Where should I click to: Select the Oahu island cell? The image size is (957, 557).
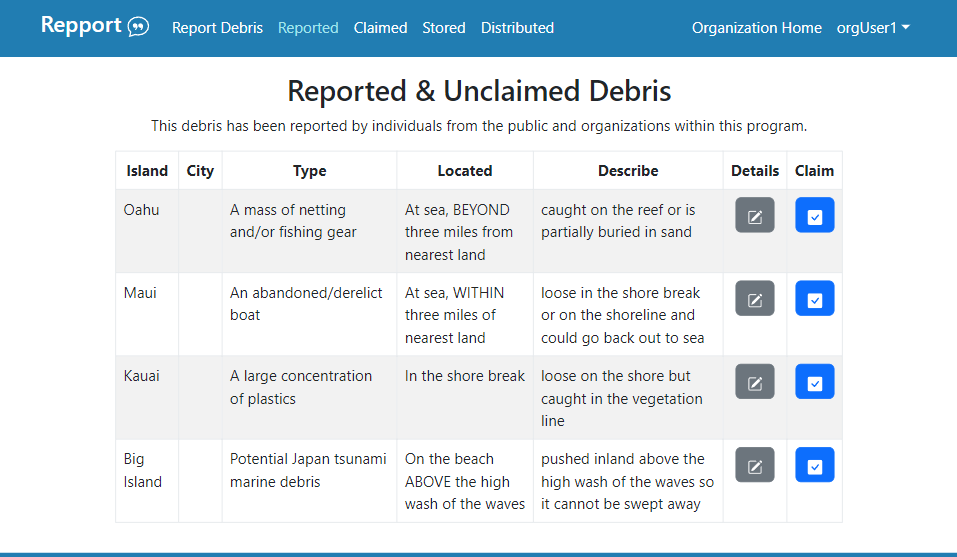(x=141, y=210)
